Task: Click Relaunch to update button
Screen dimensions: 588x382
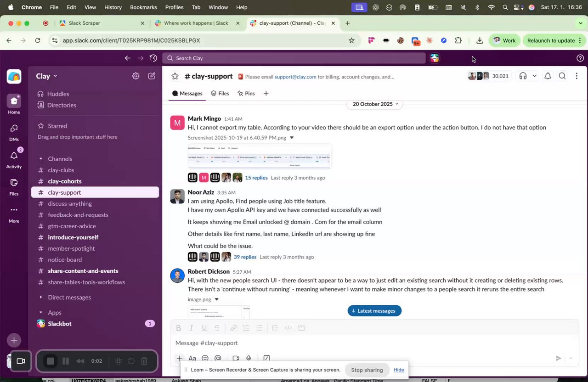Action: pos(555,40)
